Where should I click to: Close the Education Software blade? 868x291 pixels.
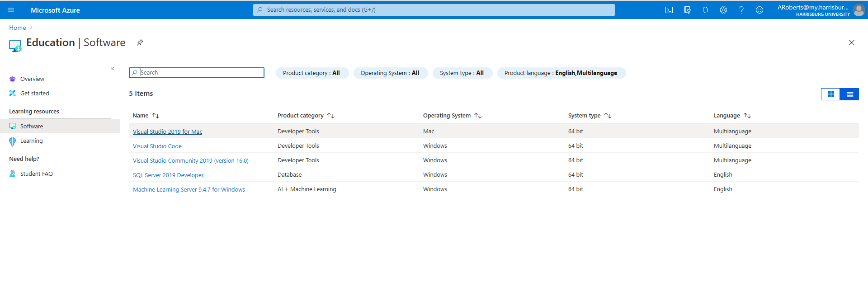[852, 42]
